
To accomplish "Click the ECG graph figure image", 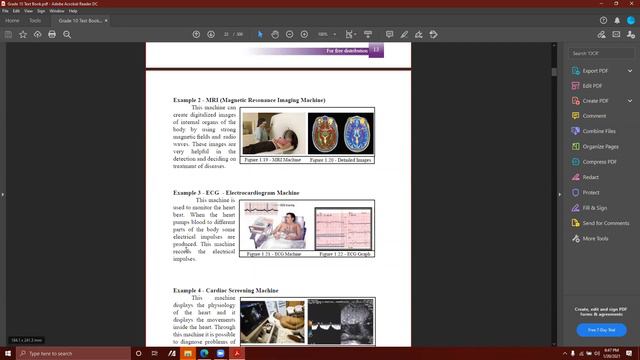I will coord(343,229).
